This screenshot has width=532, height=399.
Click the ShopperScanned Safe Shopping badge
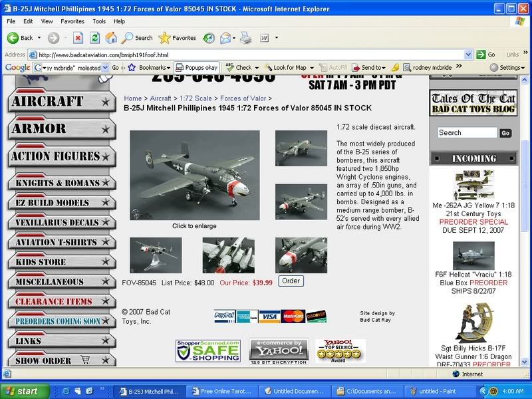(208, 351)
